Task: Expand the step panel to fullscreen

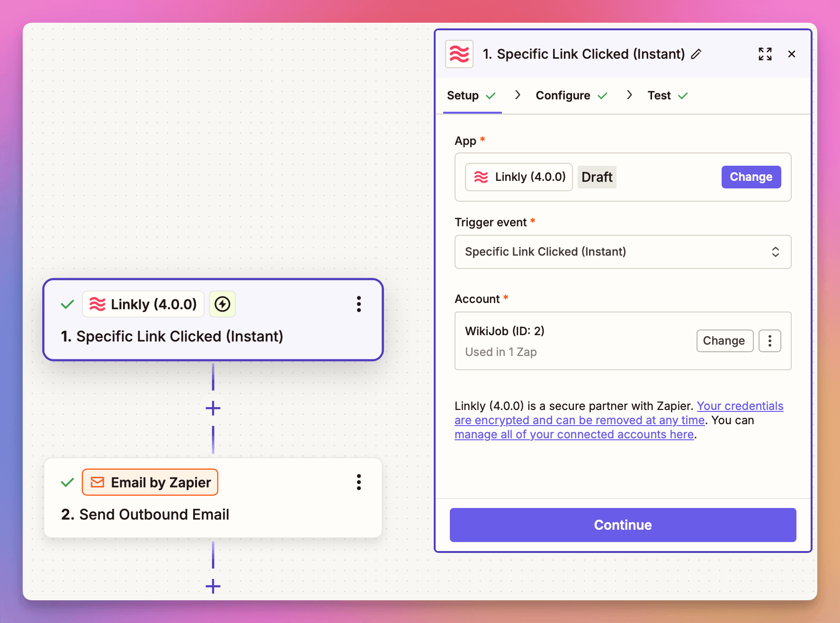Action: tap(765, 54)
